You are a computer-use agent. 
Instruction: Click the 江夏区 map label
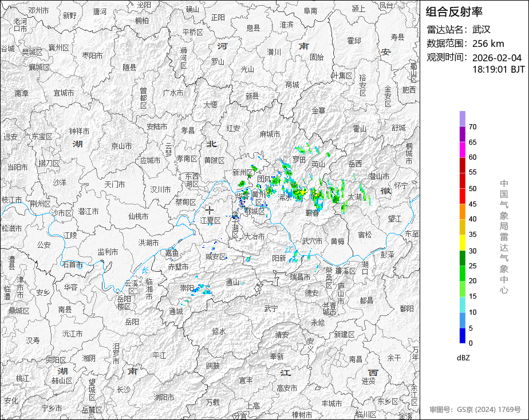click(211, 221)
